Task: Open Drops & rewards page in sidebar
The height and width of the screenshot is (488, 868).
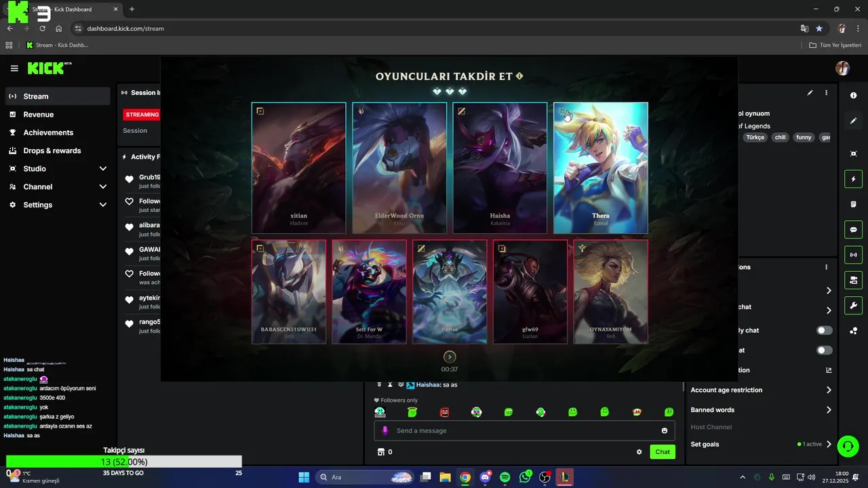Action: point(57,150)
